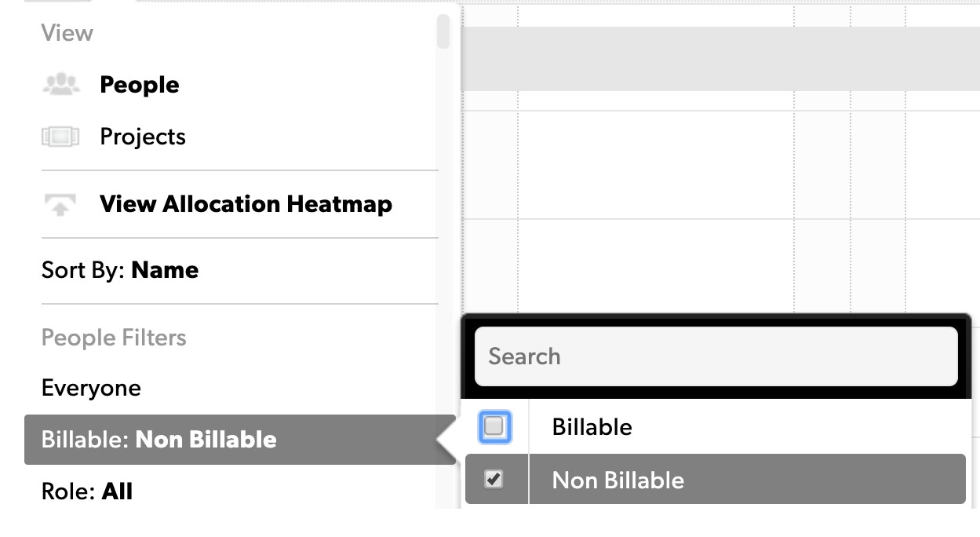Viewport: 980px width, 537px height.
Task: Collapse the Billable: Non Billable filter
Action: 240,439
